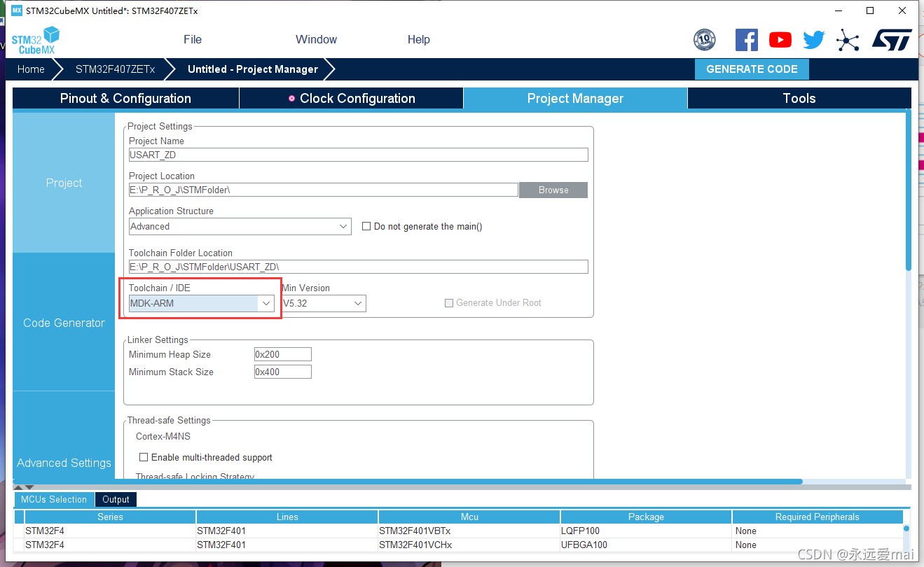Screen dimensions: 924x567
Task: Select the UFBGA100 package cell
Action: 646,545
